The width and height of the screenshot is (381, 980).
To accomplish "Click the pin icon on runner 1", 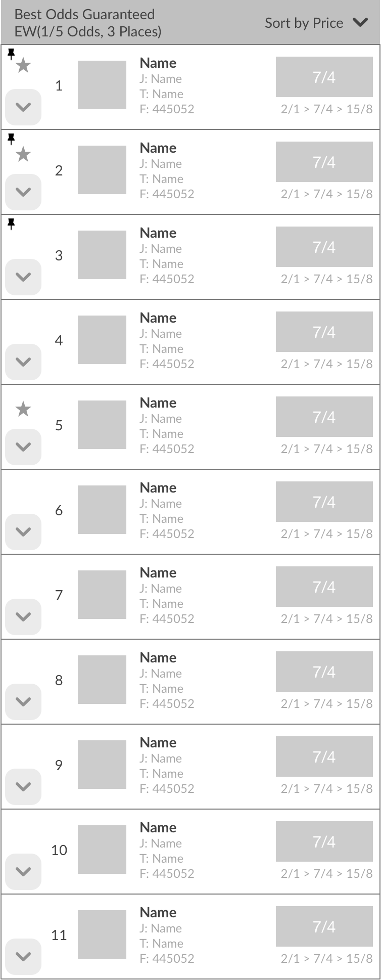I will click(11, 54).
